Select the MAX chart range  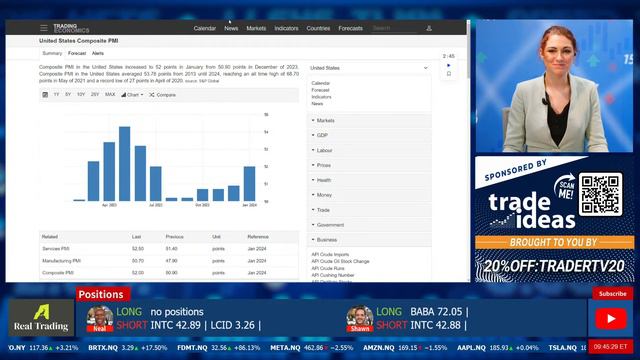tap(110, 95)
